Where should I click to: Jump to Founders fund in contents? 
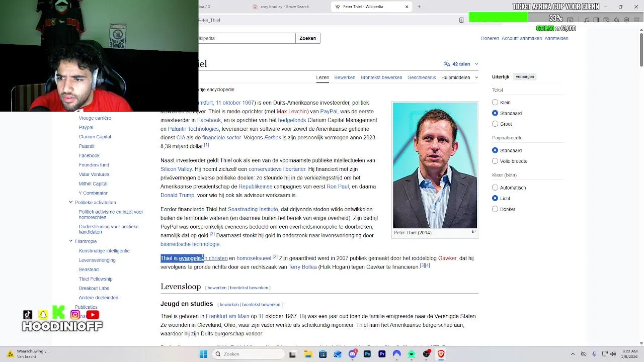(x=94, y=165)
